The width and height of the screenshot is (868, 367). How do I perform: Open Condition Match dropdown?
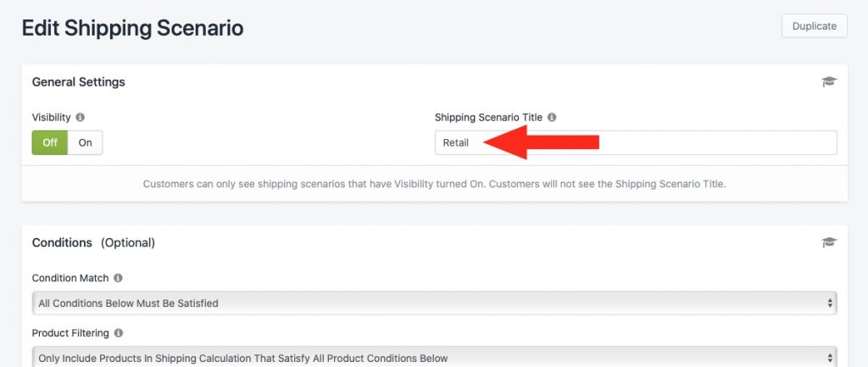click(x=435, y=303)
